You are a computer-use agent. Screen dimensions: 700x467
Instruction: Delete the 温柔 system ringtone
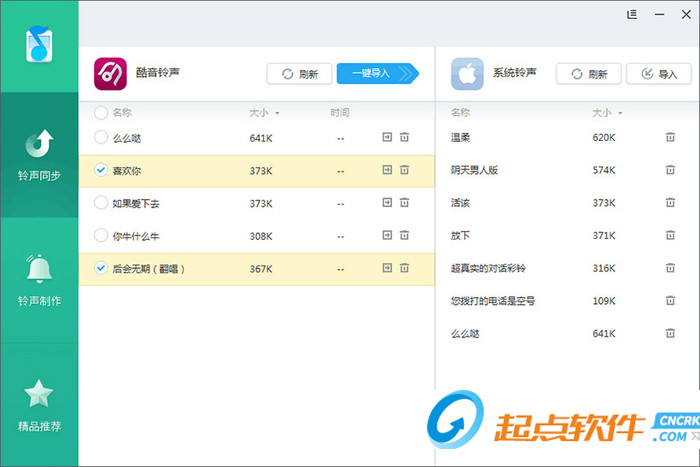click(670, 137)
